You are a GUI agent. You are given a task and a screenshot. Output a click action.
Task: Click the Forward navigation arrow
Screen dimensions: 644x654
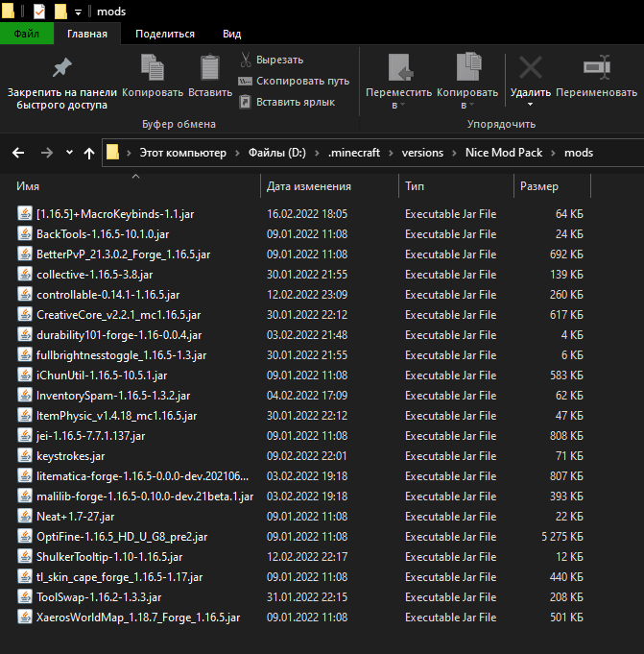(x=47, y=153)
